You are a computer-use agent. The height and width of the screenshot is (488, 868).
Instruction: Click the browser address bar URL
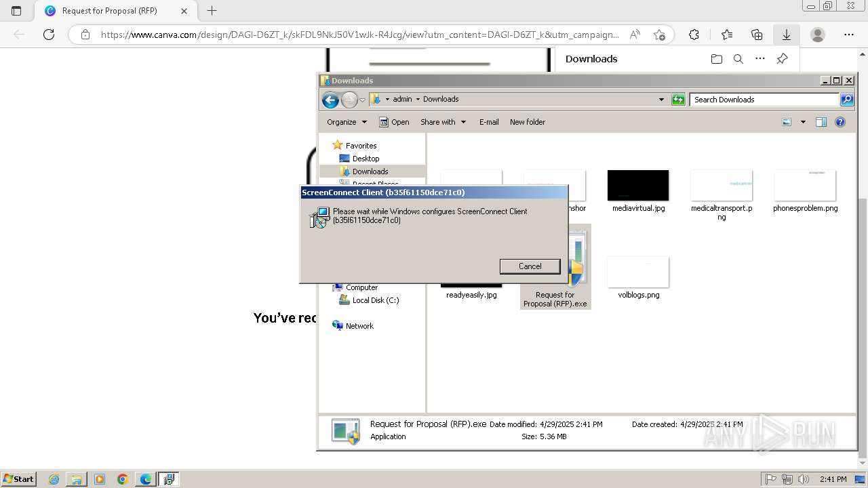pos(359,35)
